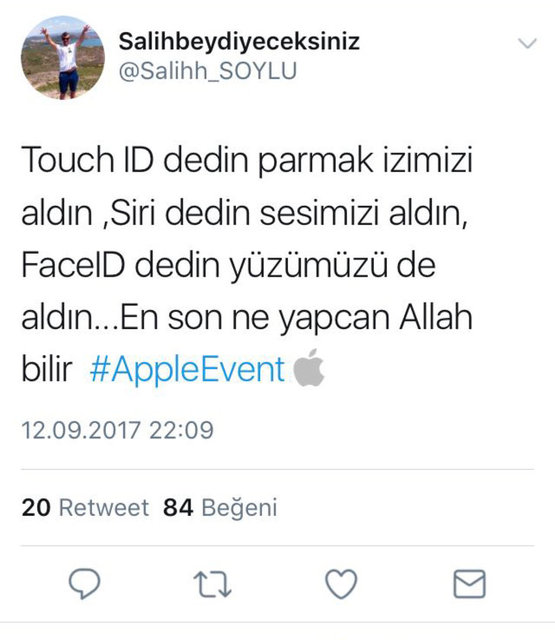Click the number 20 in retweet count
Screen dimensions: 555x640
36,507
